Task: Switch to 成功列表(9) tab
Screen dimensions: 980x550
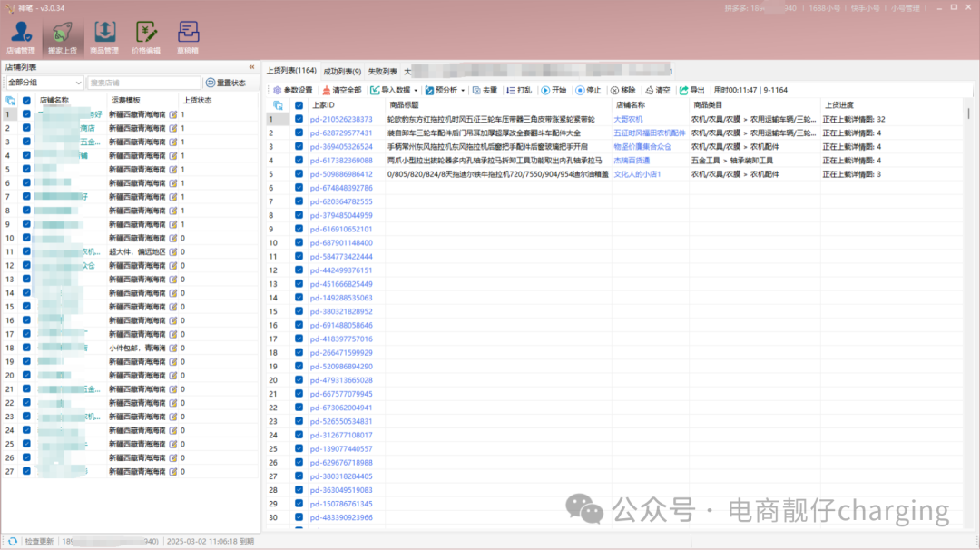Action: [342, 72]
